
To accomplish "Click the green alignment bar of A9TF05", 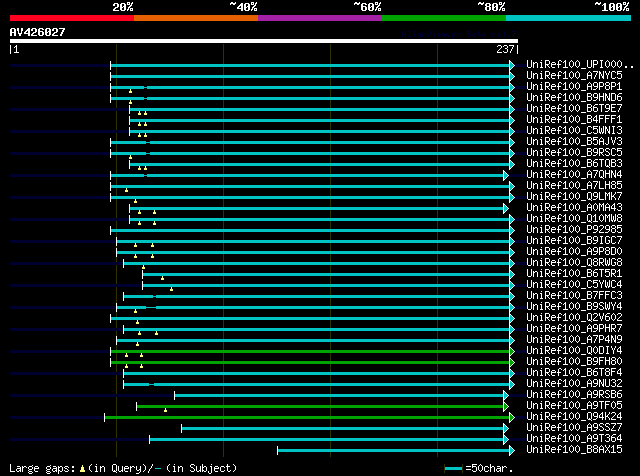I will (320, 407).
